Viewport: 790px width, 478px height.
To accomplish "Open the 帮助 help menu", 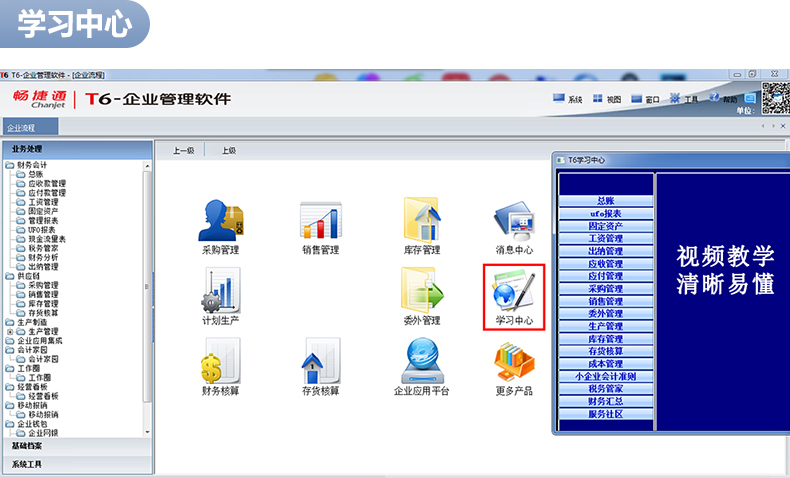I will (x=723, y=98).
